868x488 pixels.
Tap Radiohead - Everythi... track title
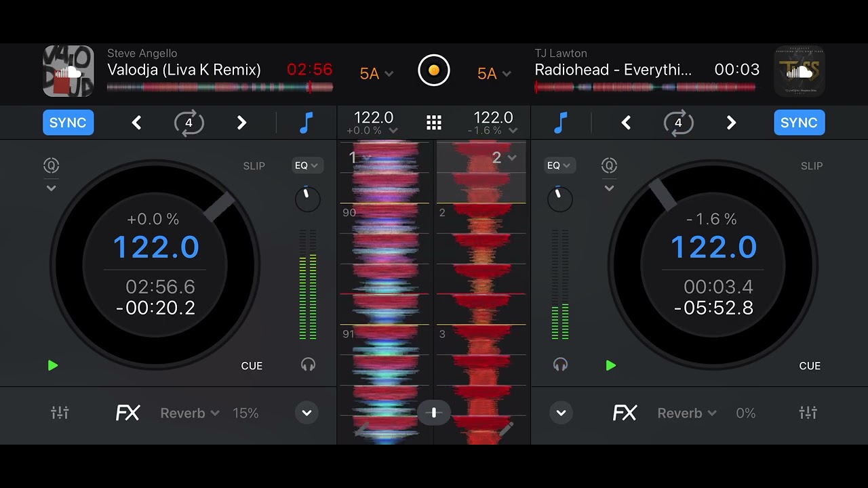click(613, 70)
